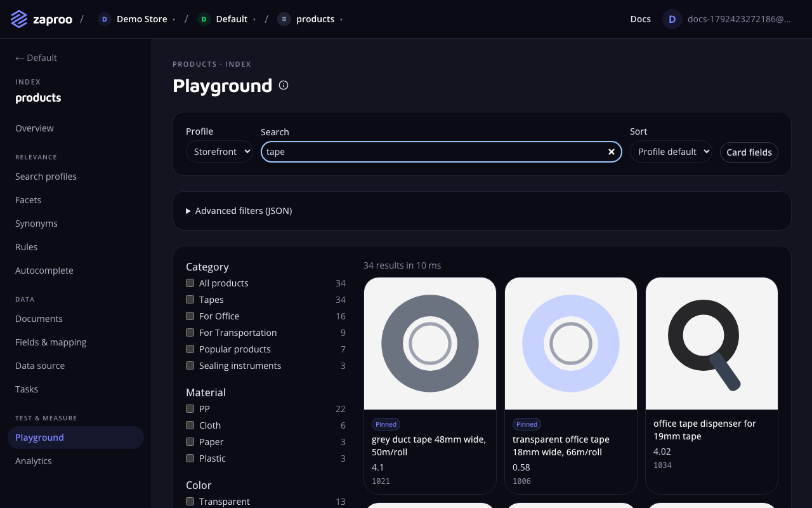This screenshot has height=508, width=812.
Task: Navigate to Synonyms
Action: coord(36,224)
